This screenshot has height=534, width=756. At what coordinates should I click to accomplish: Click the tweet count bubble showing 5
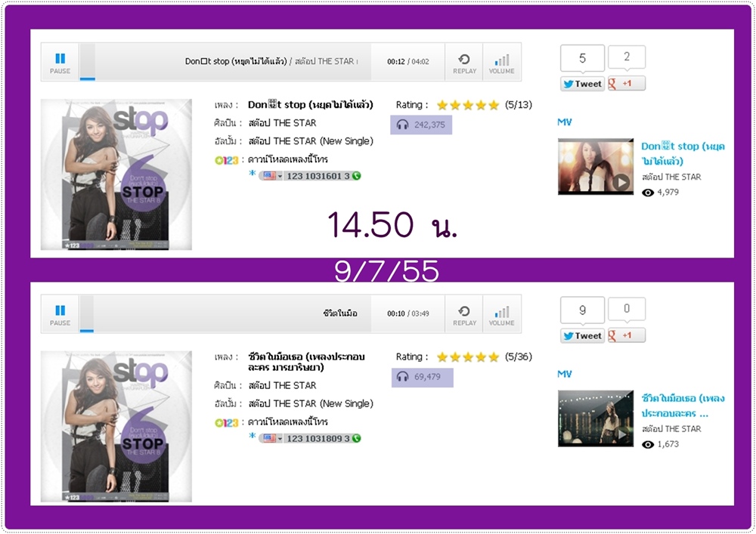coord(582,58)
